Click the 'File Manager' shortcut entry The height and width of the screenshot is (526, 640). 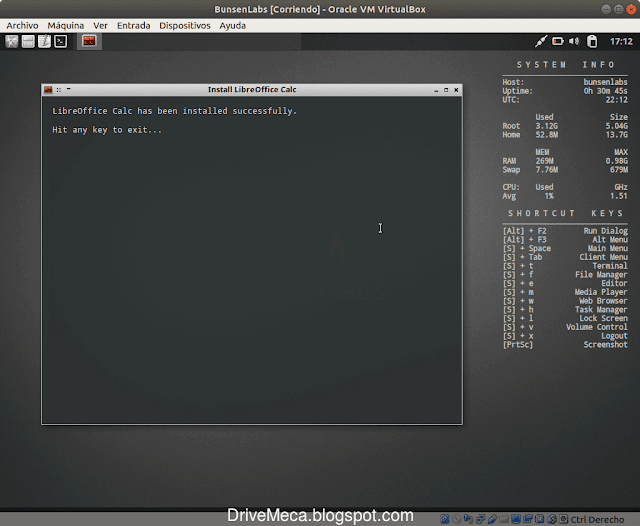click(x=601, y=275)
